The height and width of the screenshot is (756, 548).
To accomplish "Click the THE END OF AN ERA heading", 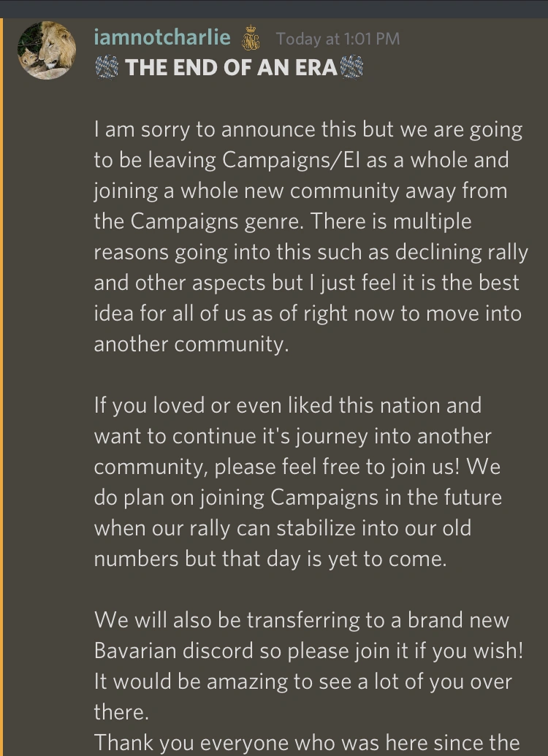I will pyautogui.click(x=230, y=68).
